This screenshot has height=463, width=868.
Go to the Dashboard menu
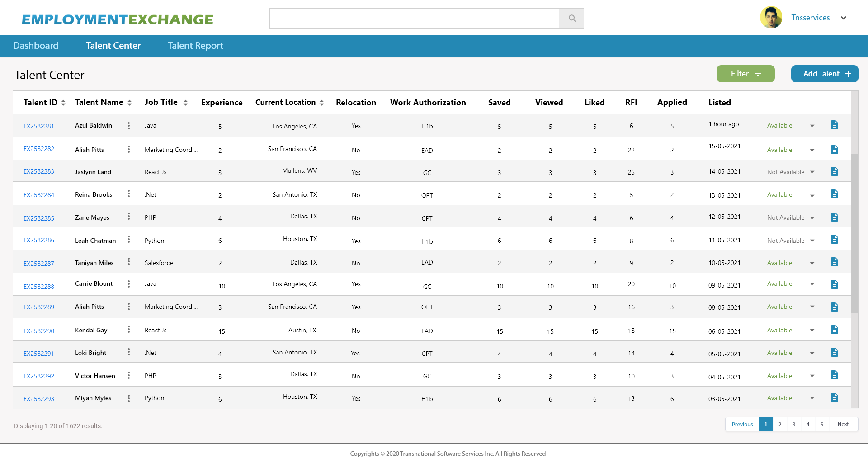coord(36,45)
